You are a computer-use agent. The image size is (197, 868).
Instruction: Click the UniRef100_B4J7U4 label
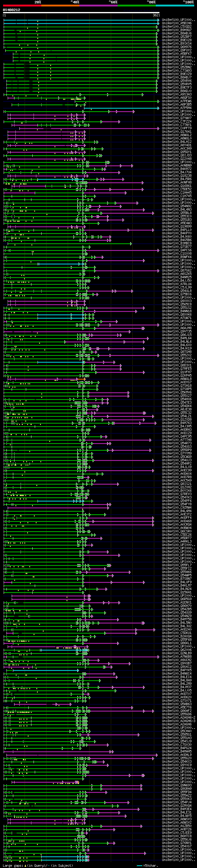pos(177,172)
